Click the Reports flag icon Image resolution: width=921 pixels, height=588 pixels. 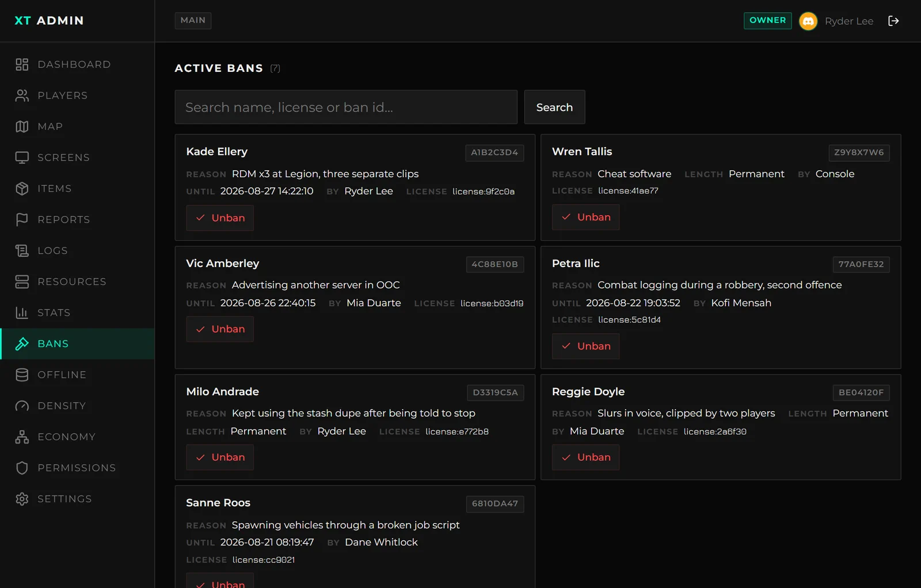pyautogui.click(x=22, y=220)
